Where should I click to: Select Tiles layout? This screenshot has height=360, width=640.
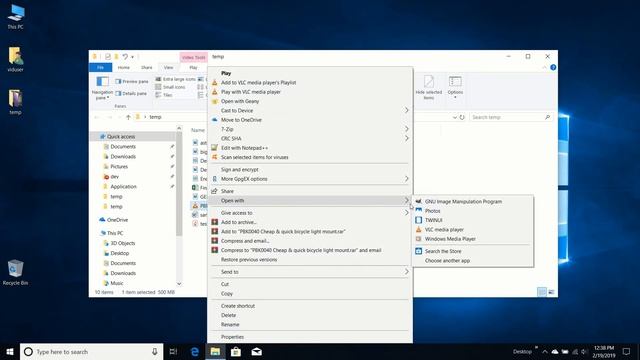164,95
